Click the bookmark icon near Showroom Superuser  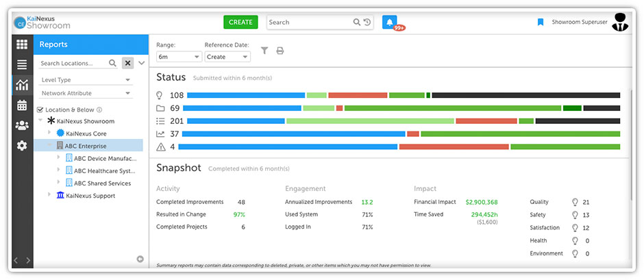click(540, 22)
